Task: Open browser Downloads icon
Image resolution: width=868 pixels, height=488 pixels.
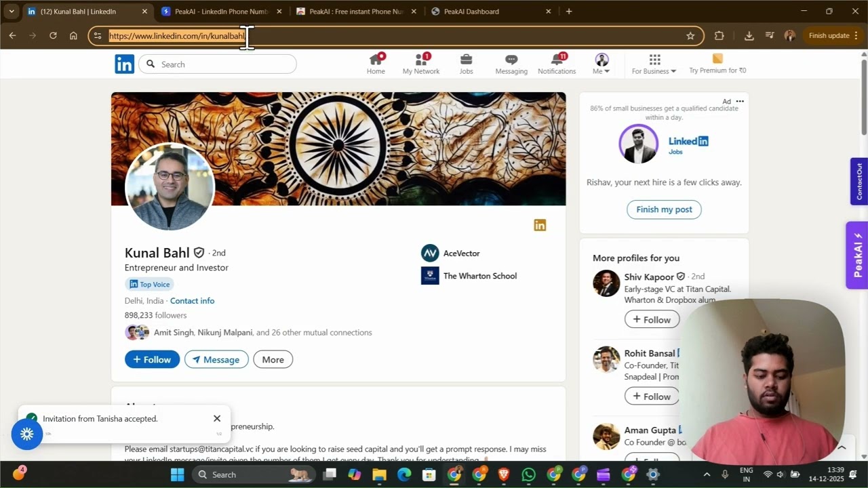Action: tap(749, 36)
